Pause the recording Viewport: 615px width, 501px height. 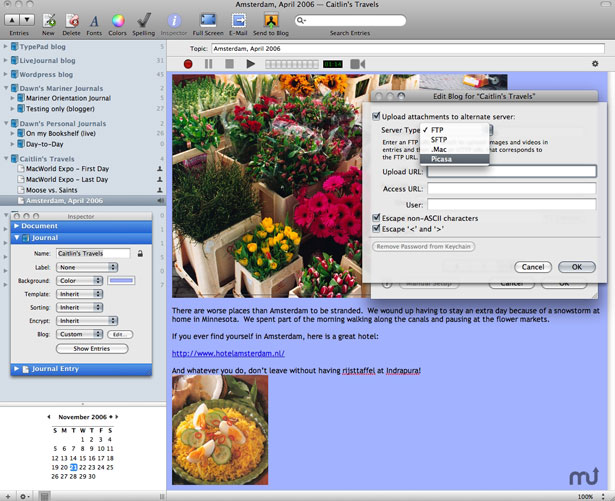209,64
